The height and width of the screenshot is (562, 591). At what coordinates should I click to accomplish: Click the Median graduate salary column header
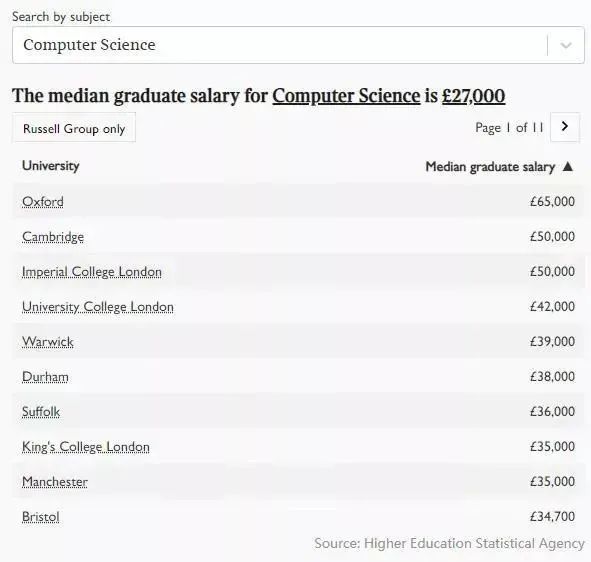click(x=490, y=167)
